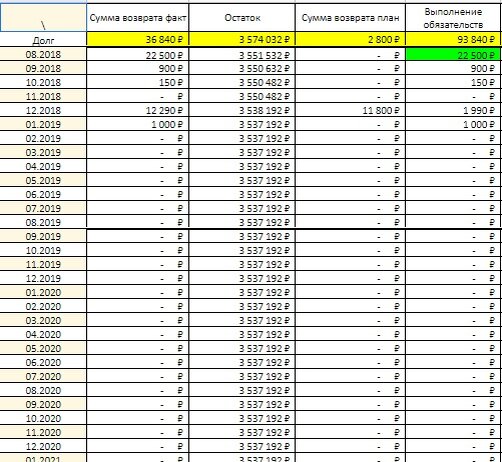
Task: Click the green highlighted 22 500 ₽ cell
Action: click(453, 54)
